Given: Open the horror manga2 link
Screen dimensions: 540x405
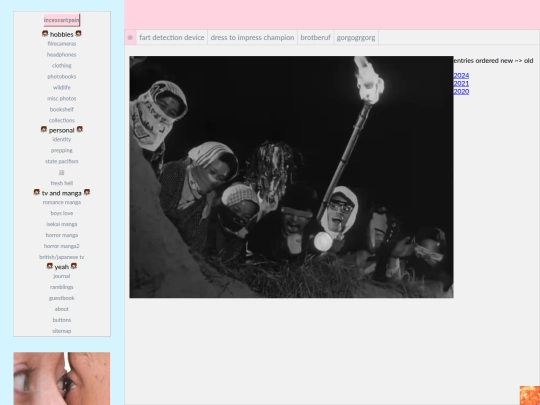Looking at the screenshot, I should point(62,247).
